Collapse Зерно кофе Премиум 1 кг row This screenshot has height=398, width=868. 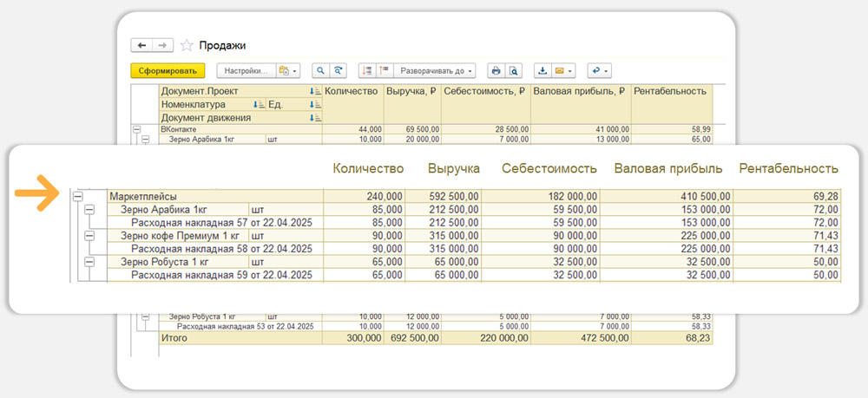click(x=89, y=236)
